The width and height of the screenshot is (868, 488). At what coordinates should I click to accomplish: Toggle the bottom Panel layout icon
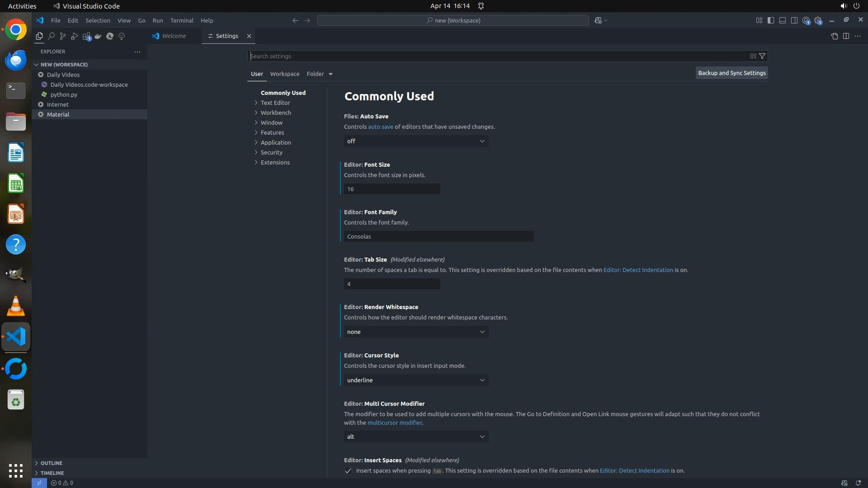783,20
